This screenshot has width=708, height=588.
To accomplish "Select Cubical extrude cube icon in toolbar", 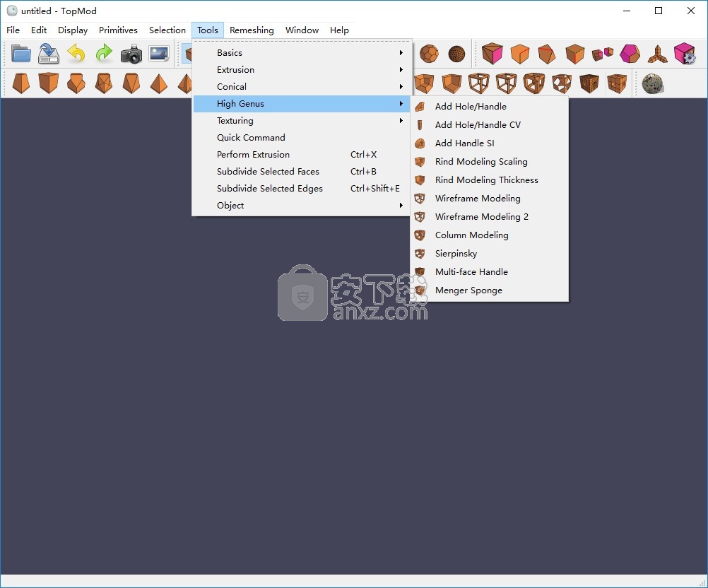I will point(48,83).
